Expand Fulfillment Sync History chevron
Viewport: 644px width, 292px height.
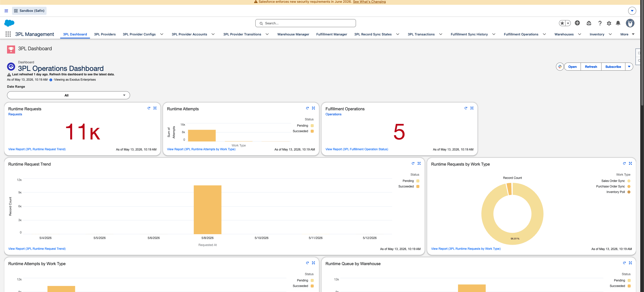point(494,34)
